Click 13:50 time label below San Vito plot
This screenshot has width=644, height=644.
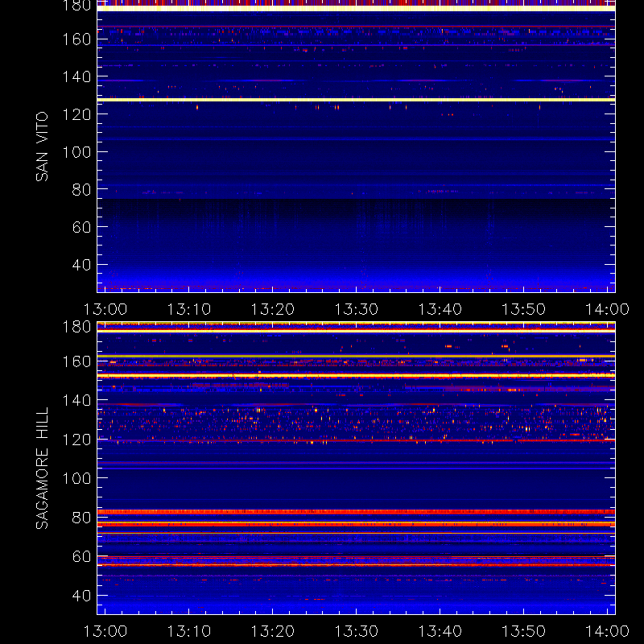[x=524, y=309]
